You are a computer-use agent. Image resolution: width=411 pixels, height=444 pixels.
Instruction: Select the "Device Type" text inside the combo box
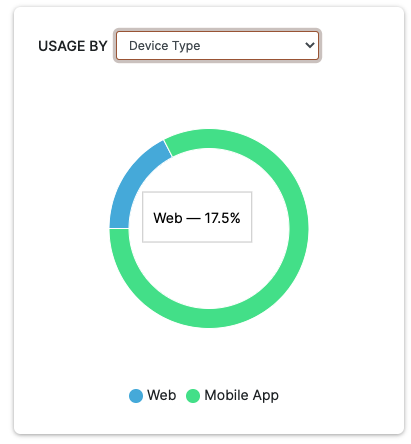pyautogui.click(x=165, y=46)
